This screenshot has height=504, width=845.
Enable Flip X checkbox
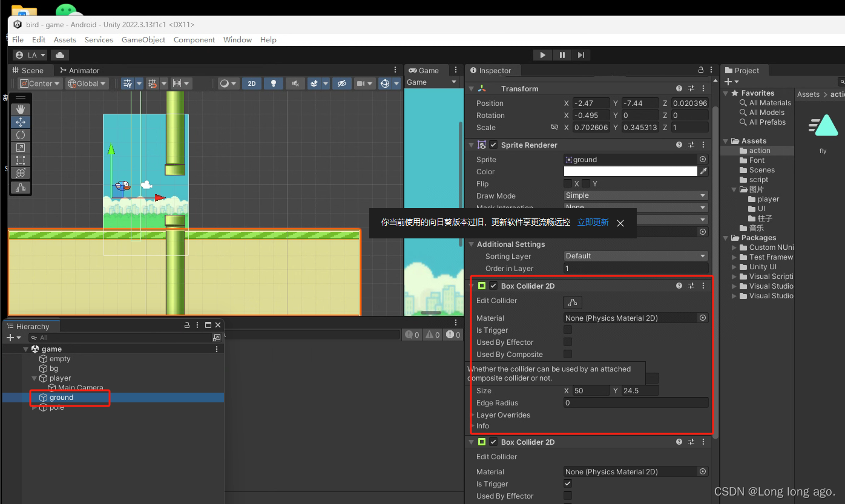pos(568,183)
